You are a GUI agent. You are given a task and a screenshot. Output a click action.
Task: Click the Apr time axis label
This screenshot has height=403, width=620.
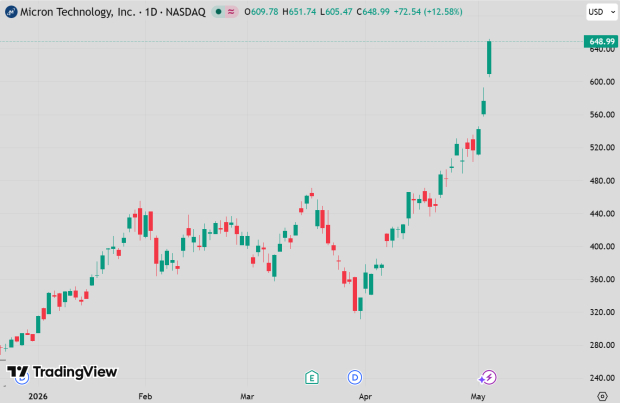pyautogui.click(x=365, y=396)
